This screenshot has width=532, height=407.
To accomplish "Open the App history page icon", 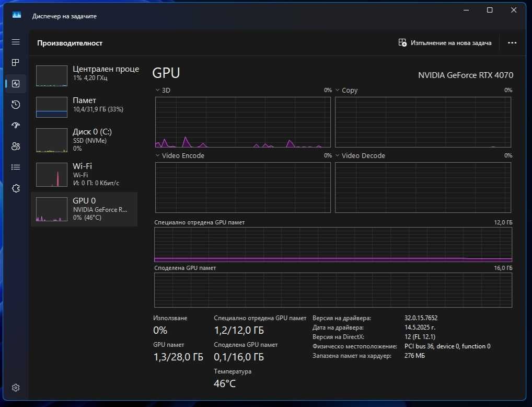I will 16,105.
